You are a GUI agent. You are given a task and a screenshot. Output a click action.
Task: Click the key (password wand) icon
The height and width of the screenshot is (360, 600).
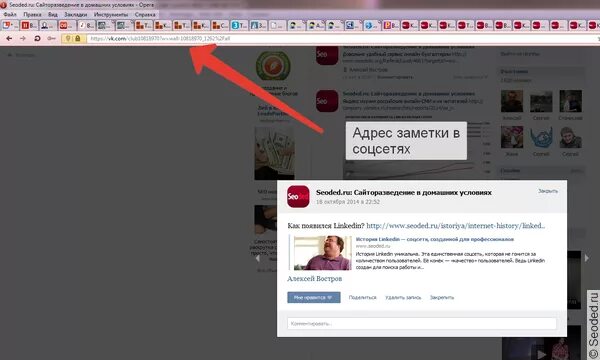(51, 38)
